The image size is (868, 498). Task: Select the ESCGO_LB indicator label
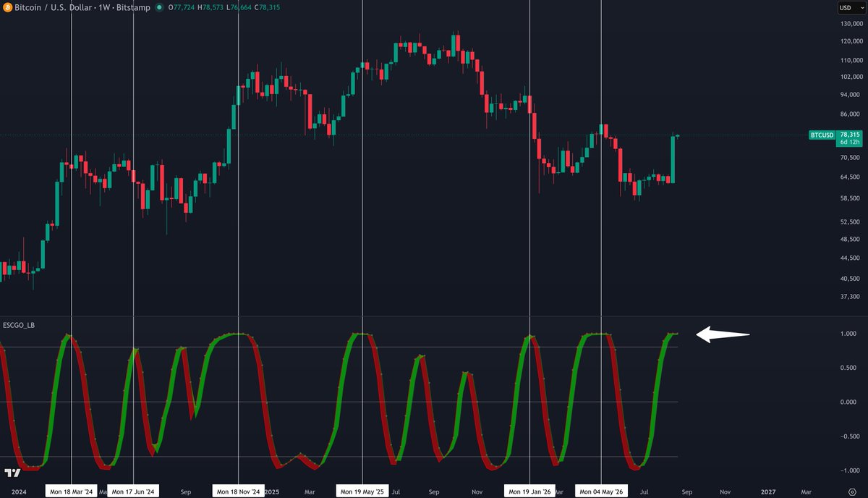18,325
